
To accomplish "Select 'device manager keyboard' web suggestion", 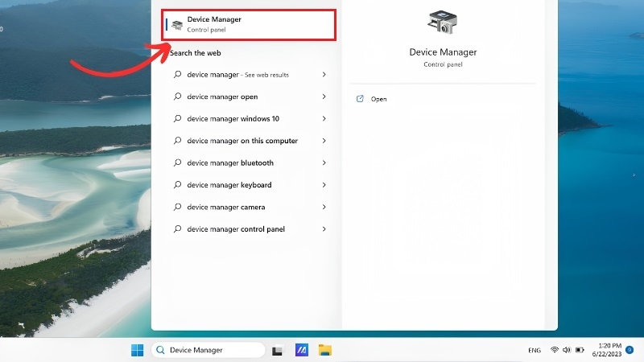I will [250, 185].
